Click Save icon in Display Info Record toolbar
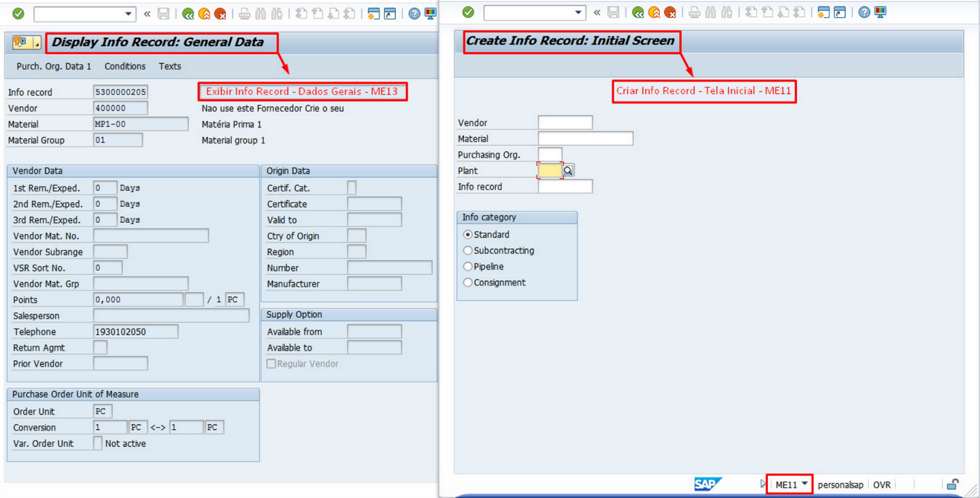This screenshot has height=498, width=980. click(x=164, y=14)
